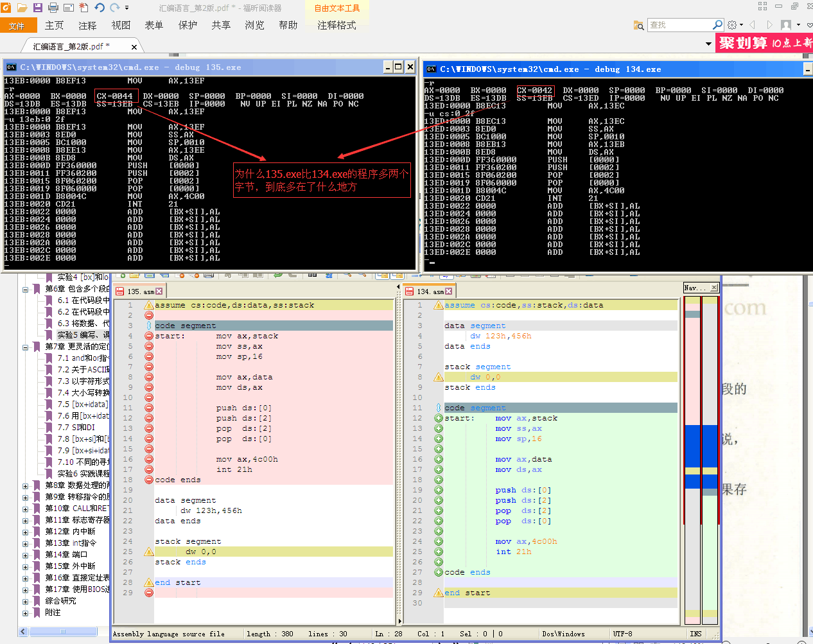Screen dimensions: 813x644
Task: Open the 保护 ribbon tab
Action: (x=188, y=25)
